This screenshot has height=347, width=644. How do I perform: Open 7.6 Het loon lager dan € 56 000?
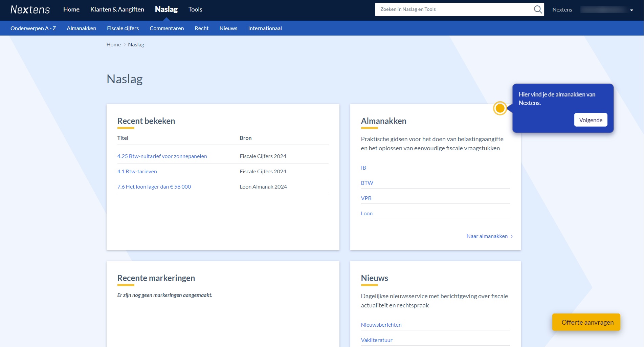[154, 187]
